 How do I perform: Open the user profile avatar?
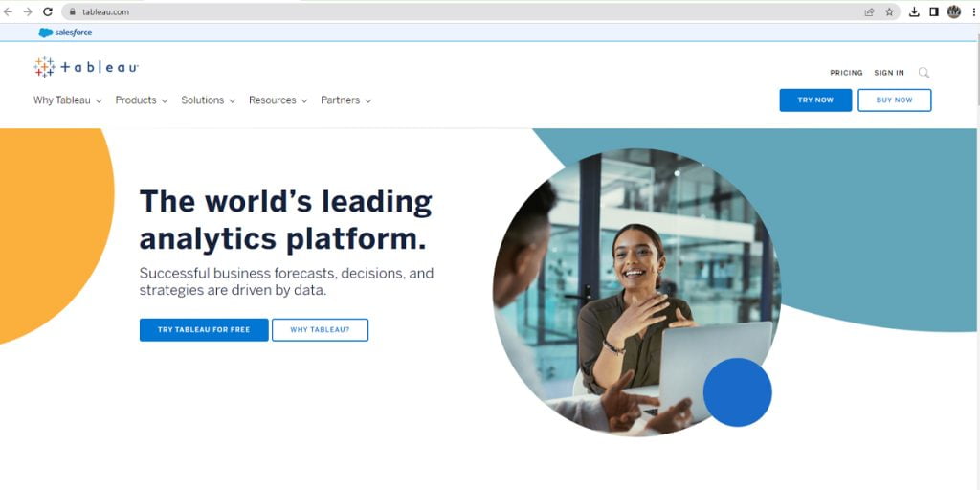(x=954, y=11)
